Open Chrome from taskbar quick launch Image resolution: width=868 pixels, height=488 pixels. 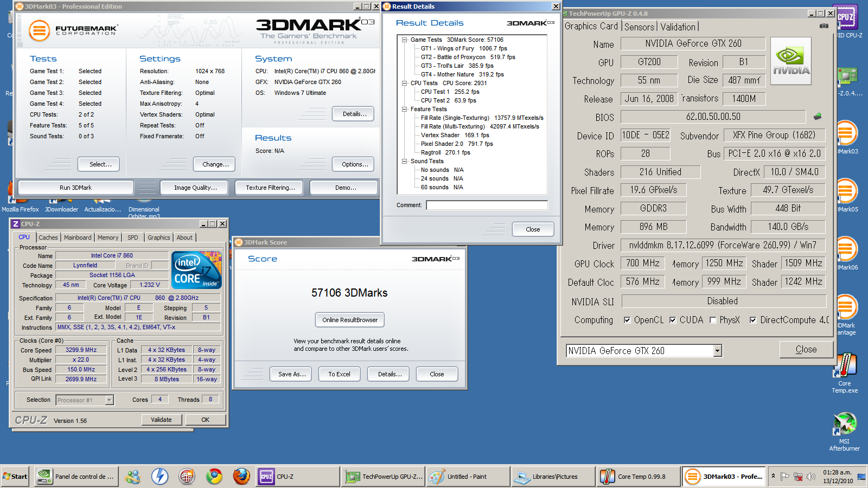click(x=214, y=477)
